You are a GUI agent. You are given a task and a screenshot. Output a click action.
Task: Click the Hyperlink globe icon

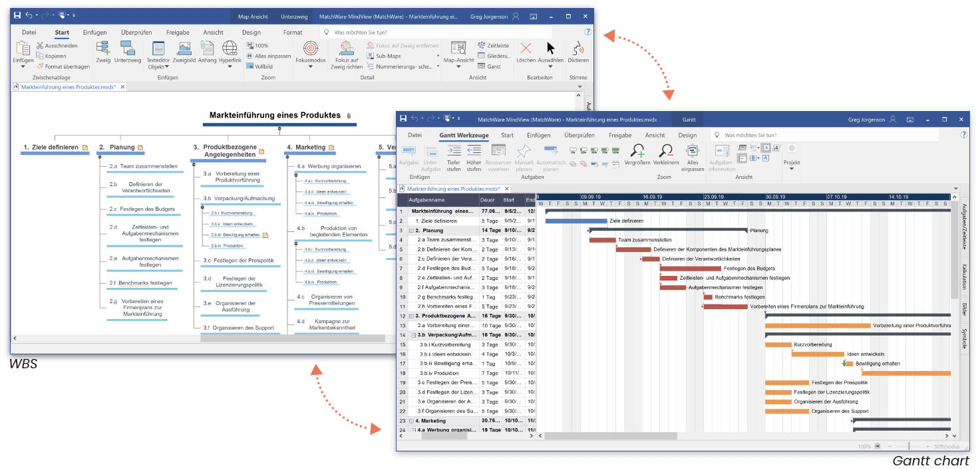pyautogui.click(x=230, y=48)
